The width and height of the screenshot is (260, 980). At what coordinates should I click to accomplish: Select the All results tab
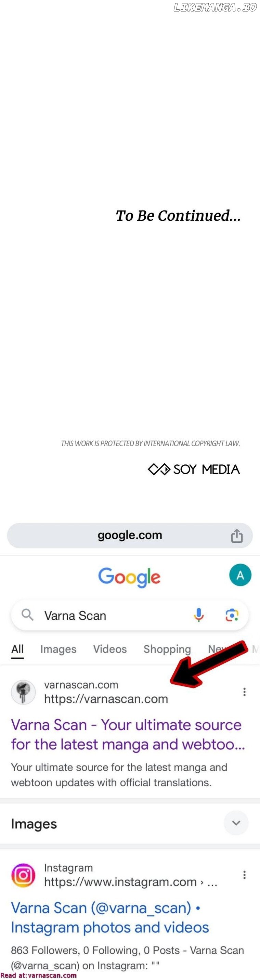[x=17, y=649]
